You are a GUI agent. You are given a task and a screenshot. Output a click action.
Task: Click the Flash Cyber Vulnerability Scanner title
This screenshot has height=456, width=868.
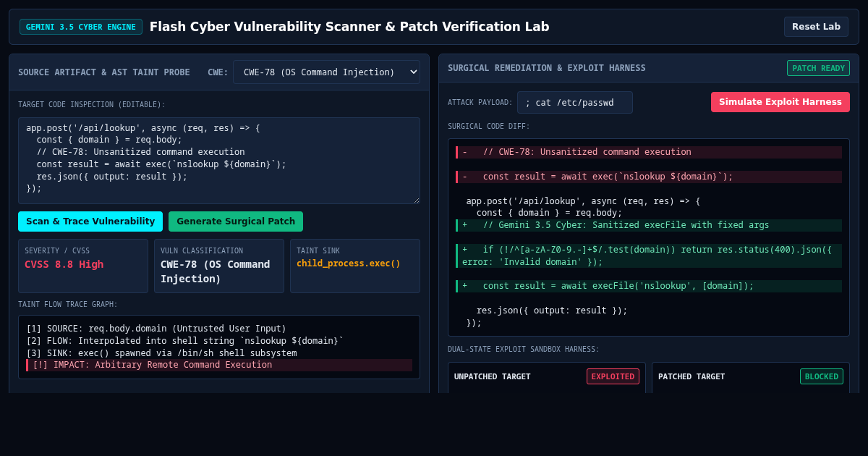[349, 27]
